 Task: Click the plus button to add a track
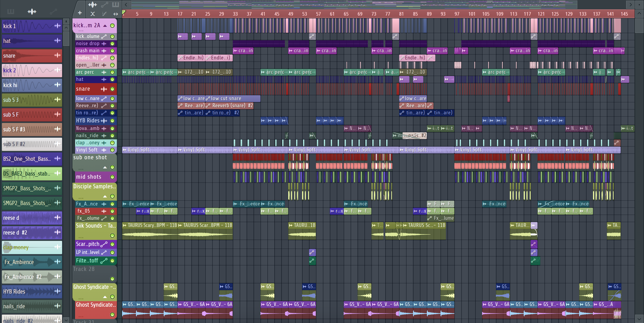pyautogui.click(x=80, y=13)
